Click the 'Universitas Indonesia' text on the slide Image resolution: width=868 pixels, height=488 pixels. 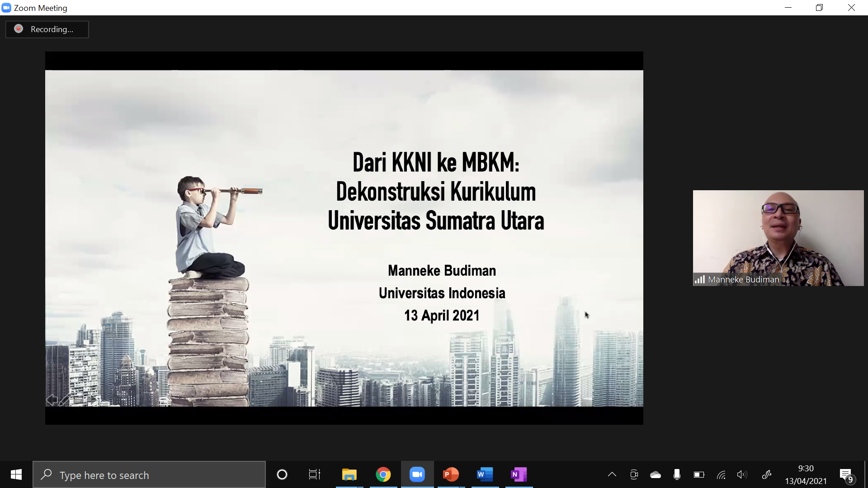pos(442,293)
